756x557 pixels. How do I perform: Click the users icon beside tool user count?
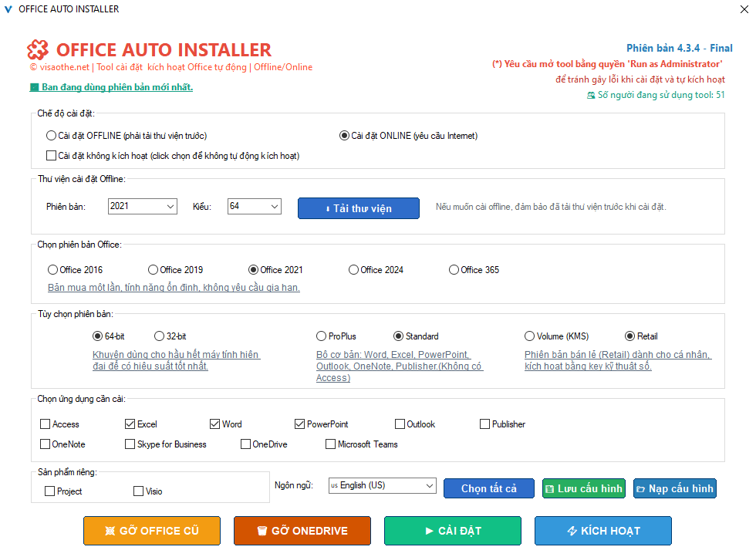tap(591, 96)
